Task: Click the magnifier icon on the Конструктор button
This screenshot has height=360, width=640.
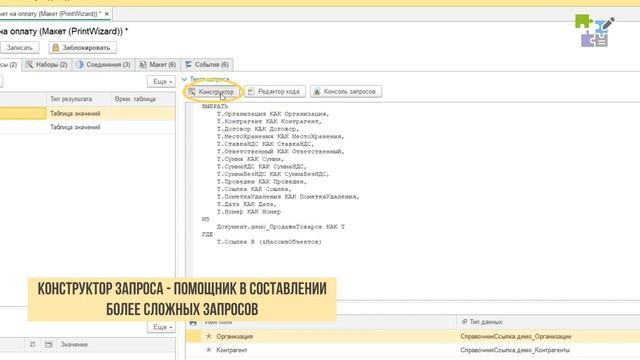Action: click(x=192, y=92)
